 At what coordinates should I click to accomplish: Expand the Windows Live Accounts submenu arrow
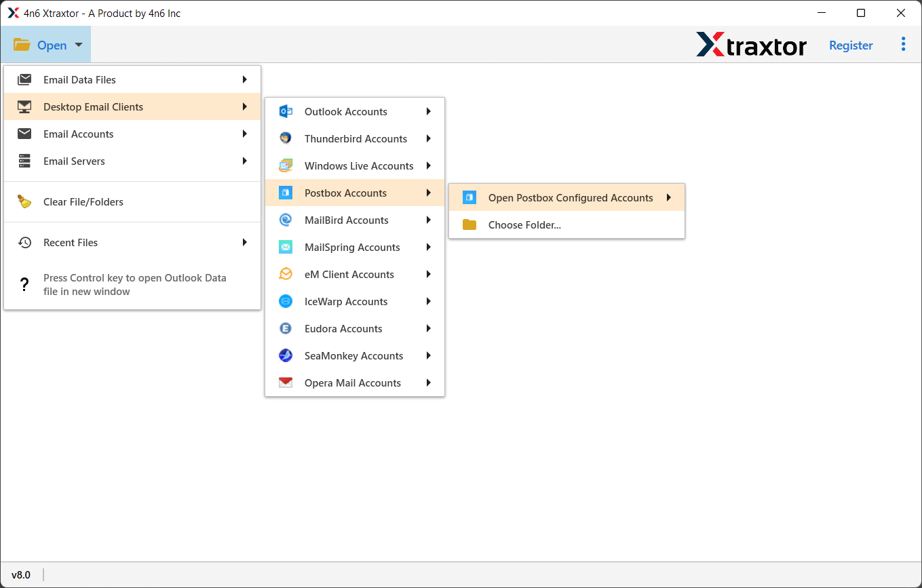428,165
